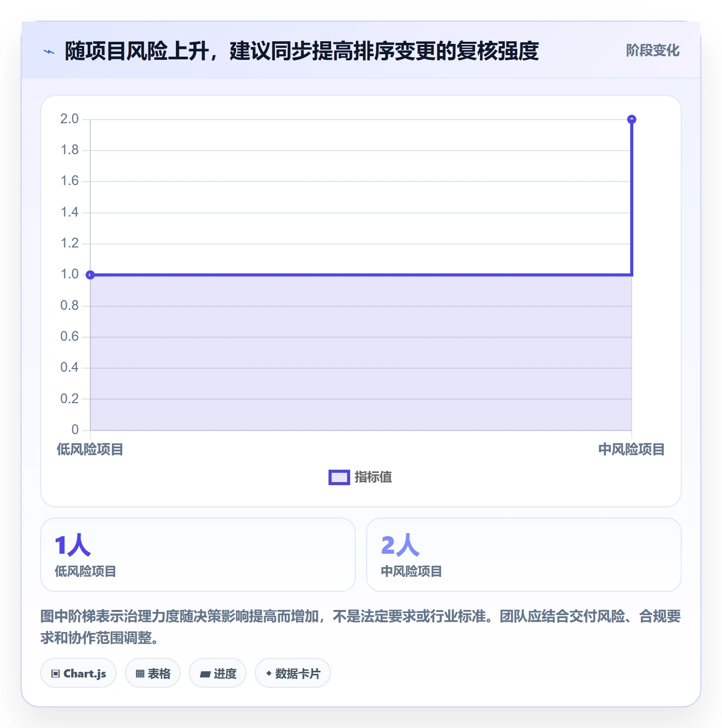Click the 指标值 legend label

[373, 477]
